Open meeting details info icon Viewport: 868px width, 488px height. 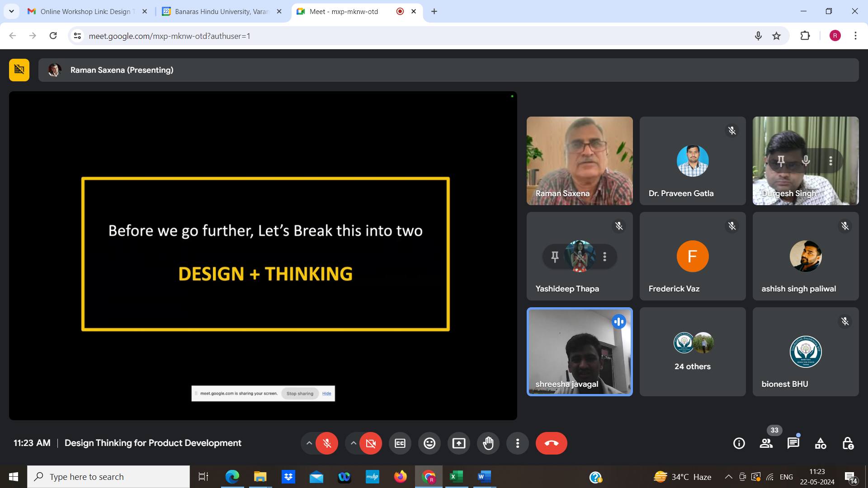pyautogui.click(x=739, y=443)
